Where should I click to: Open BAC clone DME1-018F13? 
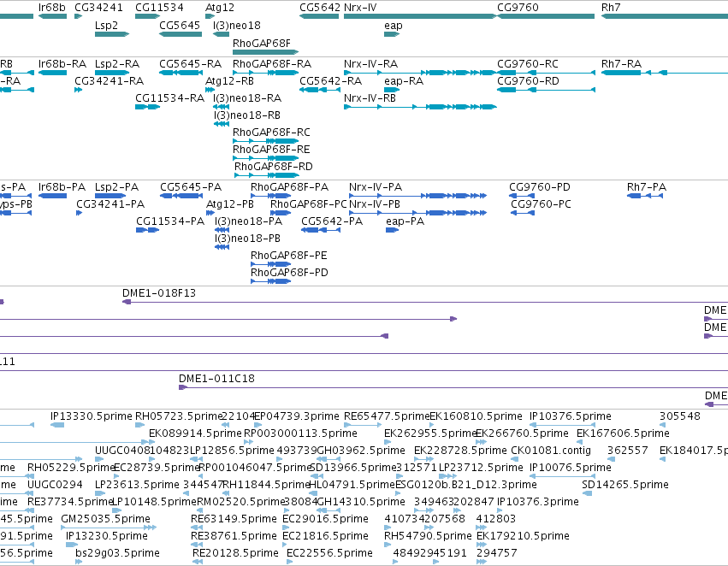[x=159, y=292]
